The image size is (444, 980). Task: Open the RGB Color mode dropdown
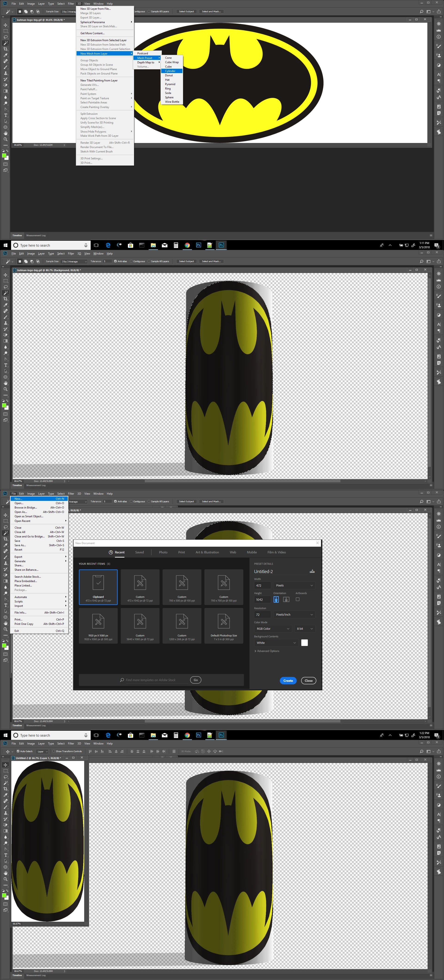point(273,629)
